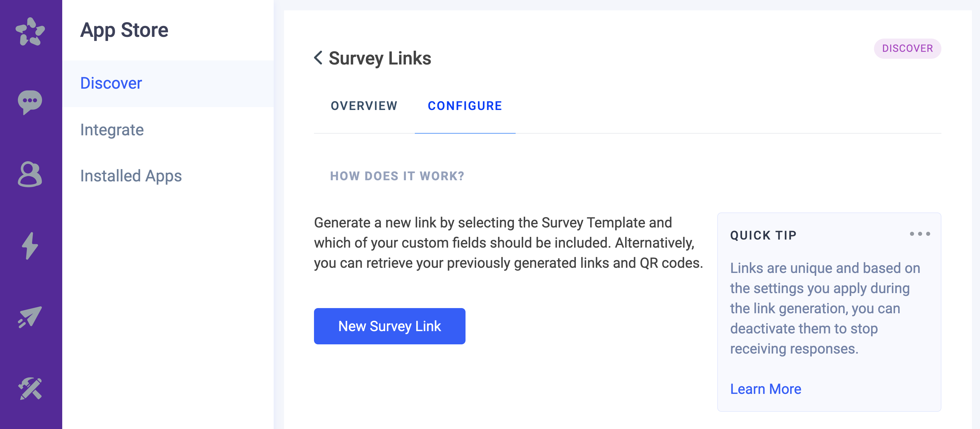
Task: Click the DISCOVER badge
Action: point(908,48)
